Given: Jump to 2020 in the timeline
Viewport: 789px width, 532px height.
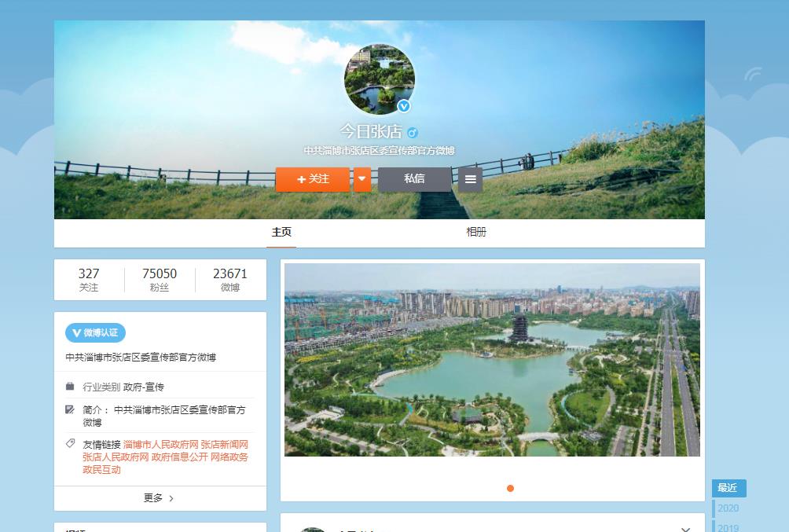Looking at the screenshot, I should coord(728,508).
